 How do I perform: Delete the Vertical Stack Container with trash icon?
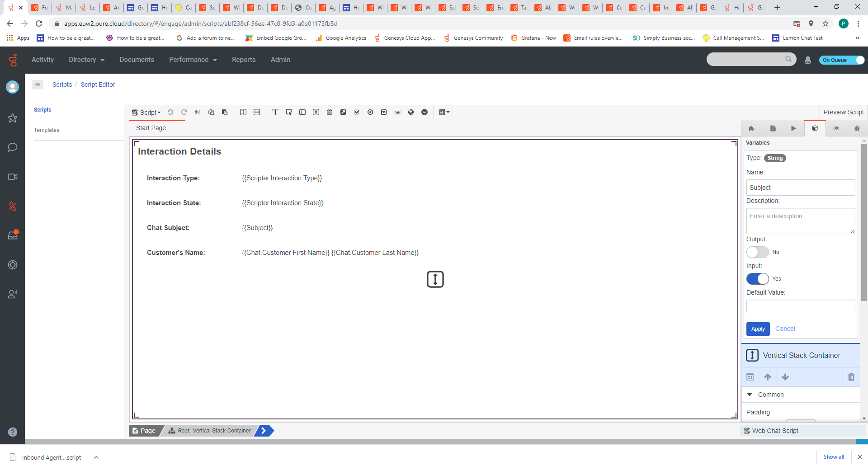click(x=851, y=377)
